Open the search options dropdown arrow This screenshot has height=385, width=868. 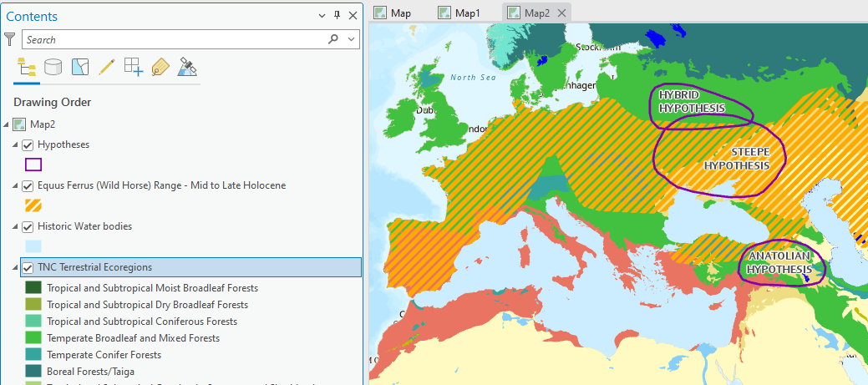click(x=352, y=39)
